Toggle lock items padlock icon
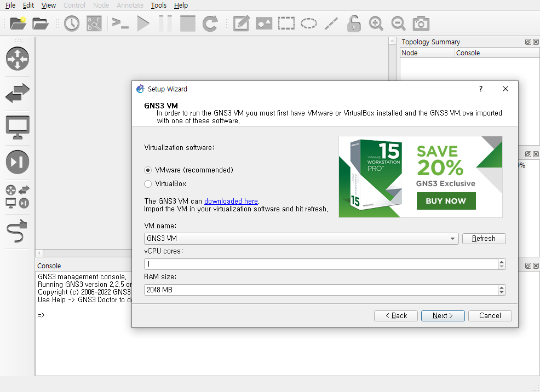 [x=354, y=24]
